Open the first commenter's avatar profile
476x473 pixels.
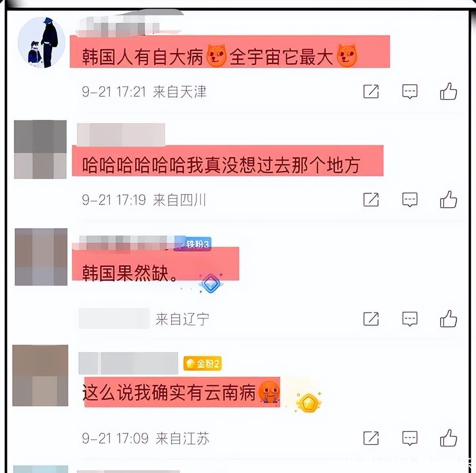coord(42,42)
